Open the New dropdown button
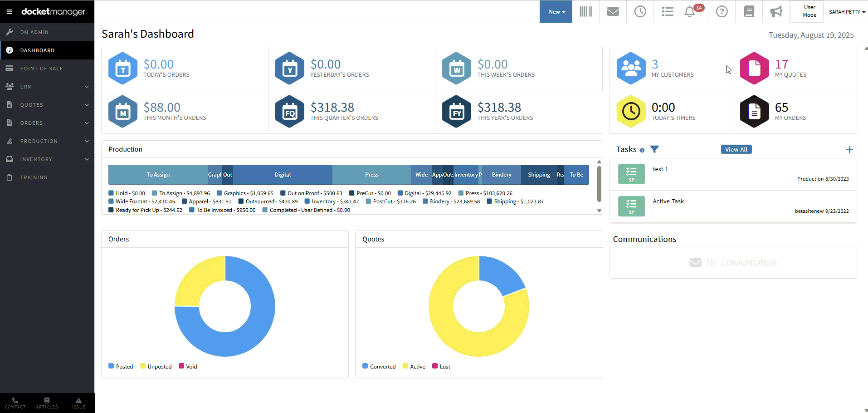 556,12
